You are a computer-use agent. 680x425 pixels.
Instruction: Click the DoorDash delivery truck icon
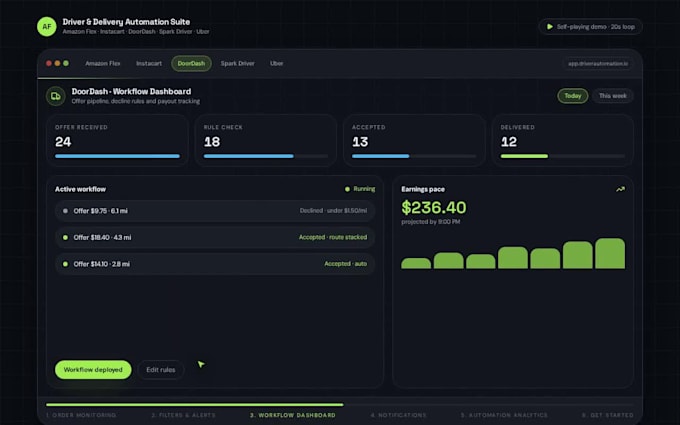tap(56, 96)
